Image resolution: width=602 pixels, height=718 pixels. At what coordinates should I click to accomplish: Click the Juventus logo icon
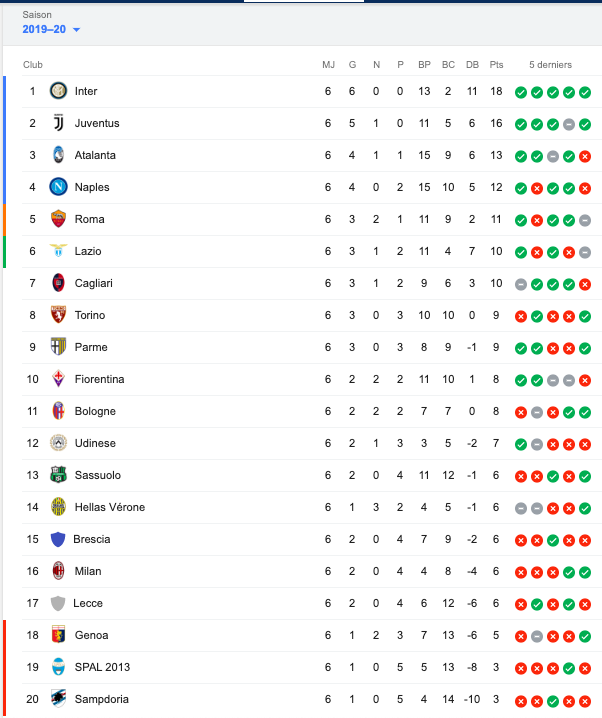point(58,123)
